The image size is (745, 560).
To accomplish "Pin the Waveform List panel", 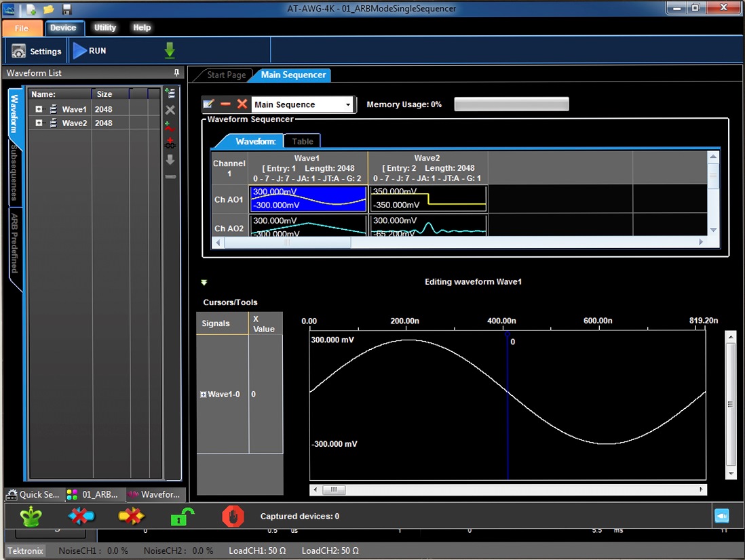I will pos(177,73).
